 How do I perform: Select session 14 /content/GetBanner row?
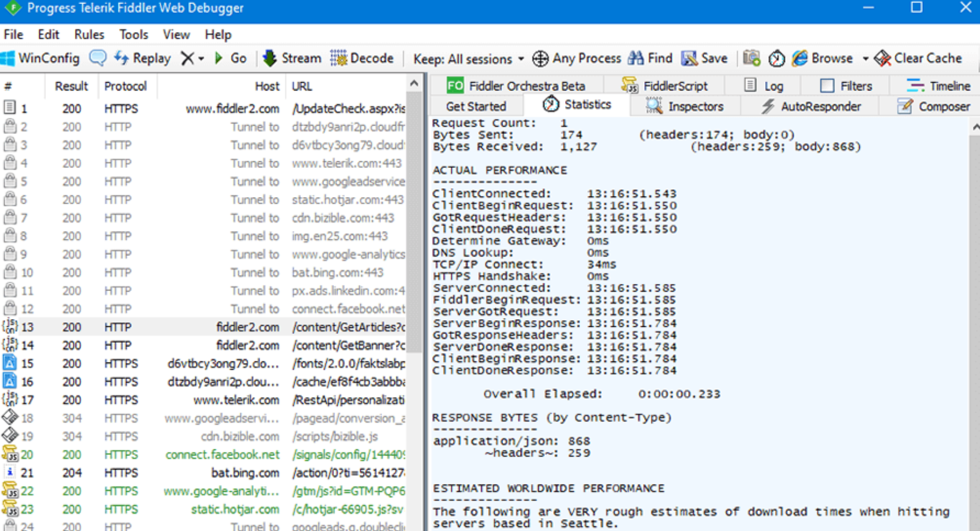(204, 345)
